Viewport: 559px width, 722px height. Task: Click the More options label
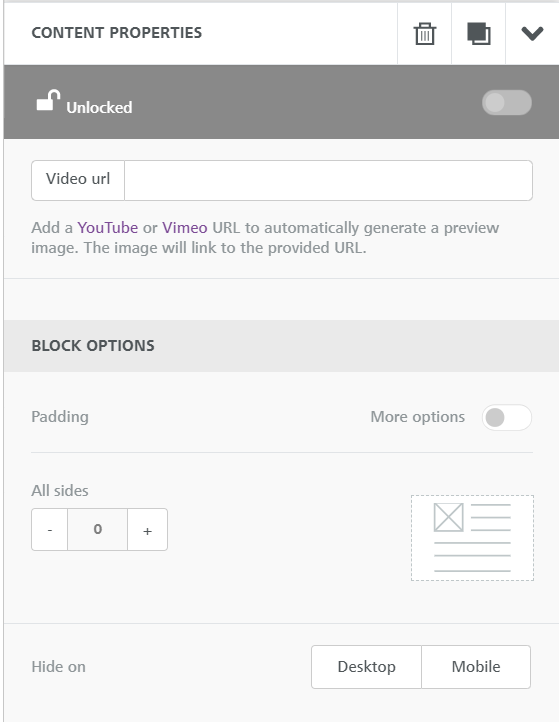[418, 417]
